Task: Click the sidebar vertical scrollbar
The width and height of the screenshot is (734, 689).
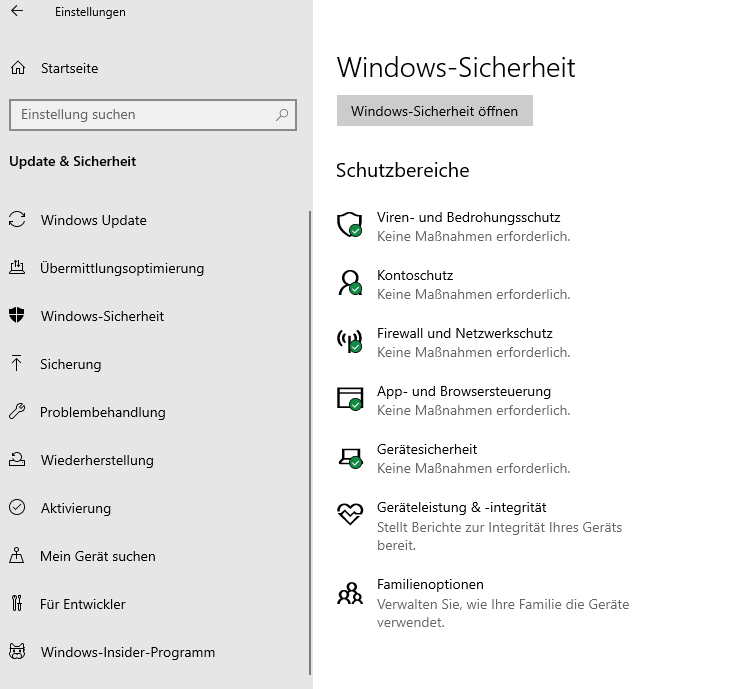Action: pyautogui.click(x=309, y=442)
